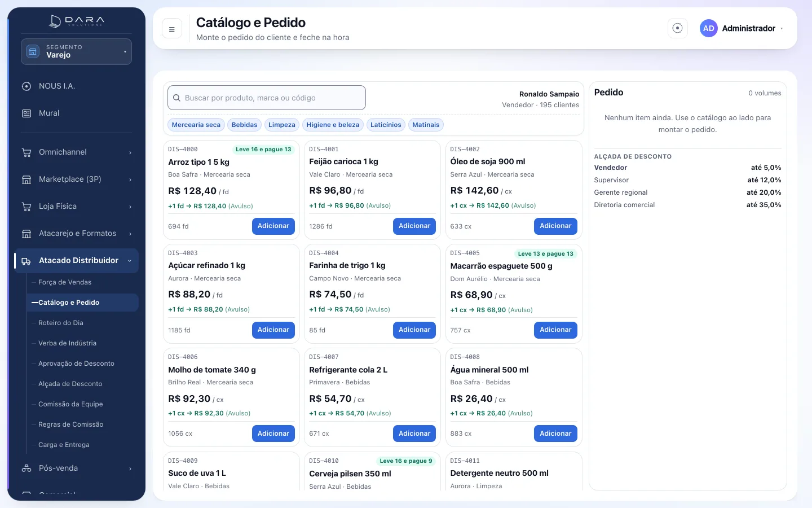Click the search magnifier icon
812x508 pixels.
coord(177,98)
